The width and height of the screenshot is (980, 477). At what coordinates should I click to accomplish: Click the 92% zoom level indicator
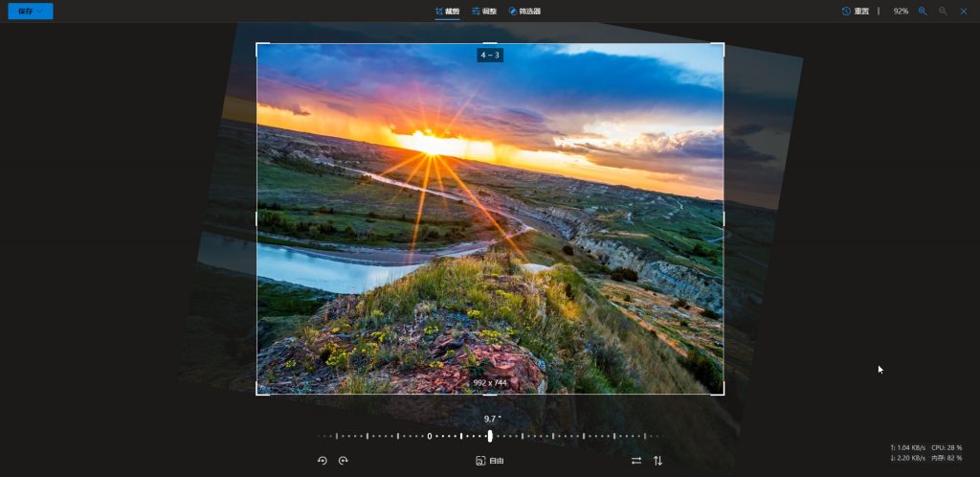pyautogui.click(x=901, y=11)
